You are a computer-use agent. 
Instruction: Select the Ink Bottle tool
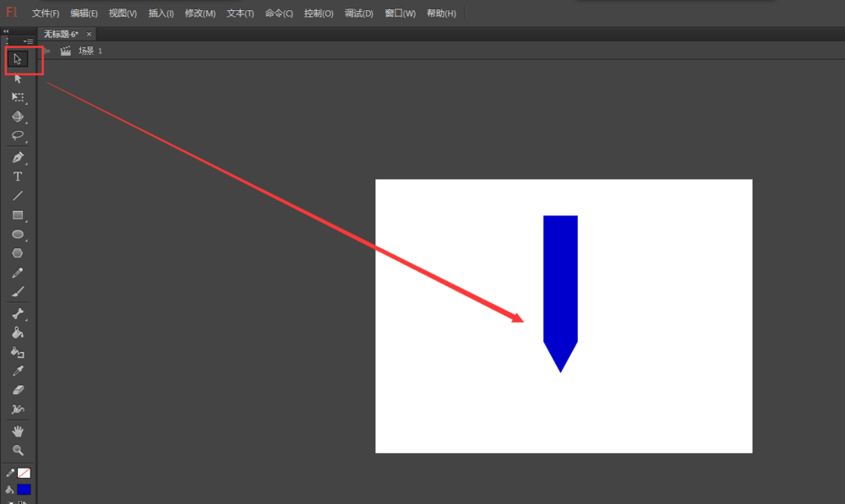tap(17, 352)
